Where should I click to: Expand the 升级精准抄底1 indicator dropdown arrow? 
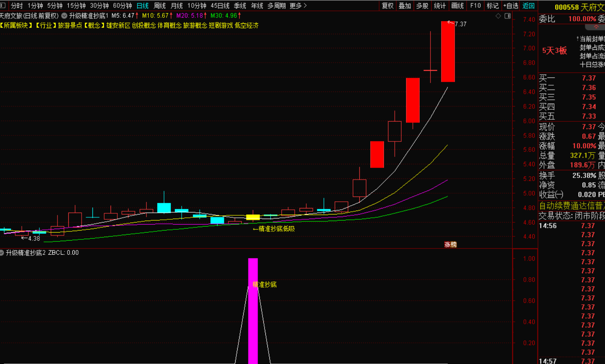tap(64, 16)
